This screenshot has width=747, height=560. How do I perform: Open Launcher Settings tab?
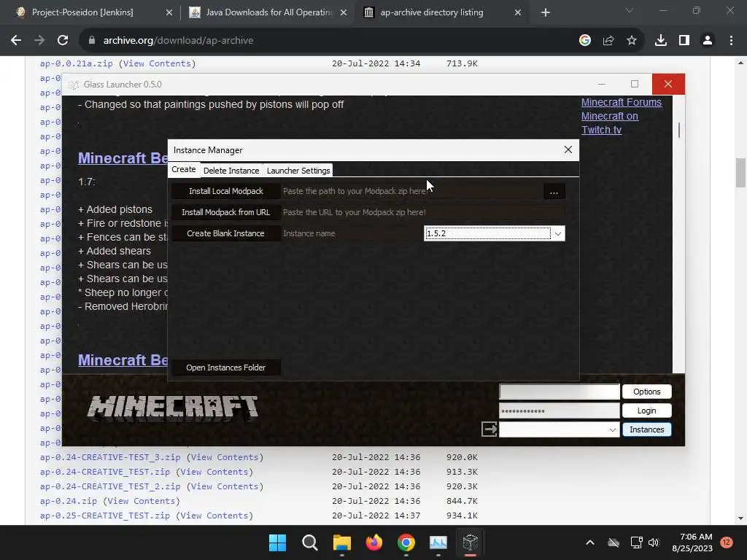[x=298, y=171]
